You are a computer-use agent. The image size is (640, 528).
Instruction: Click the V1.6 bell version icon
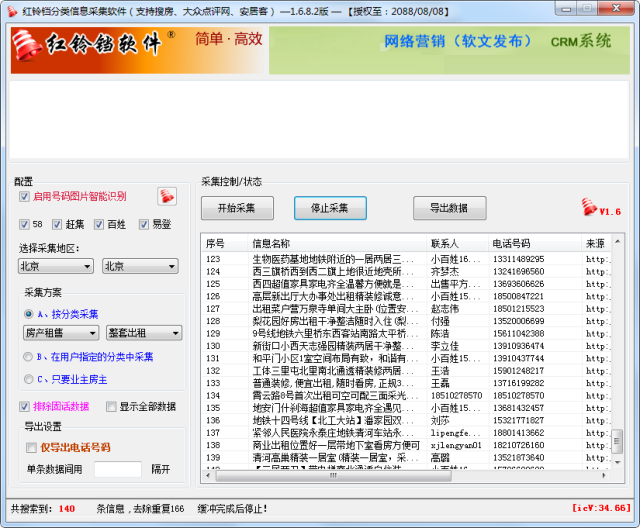click(589, 206)
